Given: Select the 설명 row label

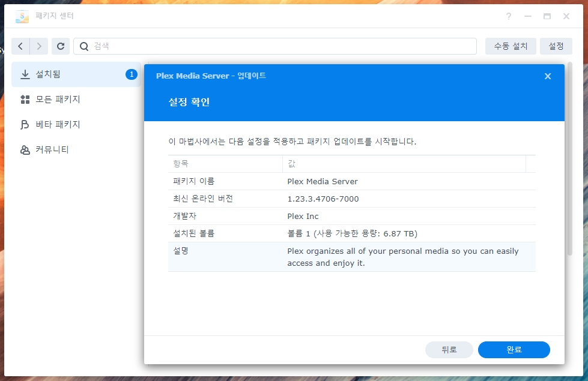Looking at the screenshot, I should (x=181, y=251).
